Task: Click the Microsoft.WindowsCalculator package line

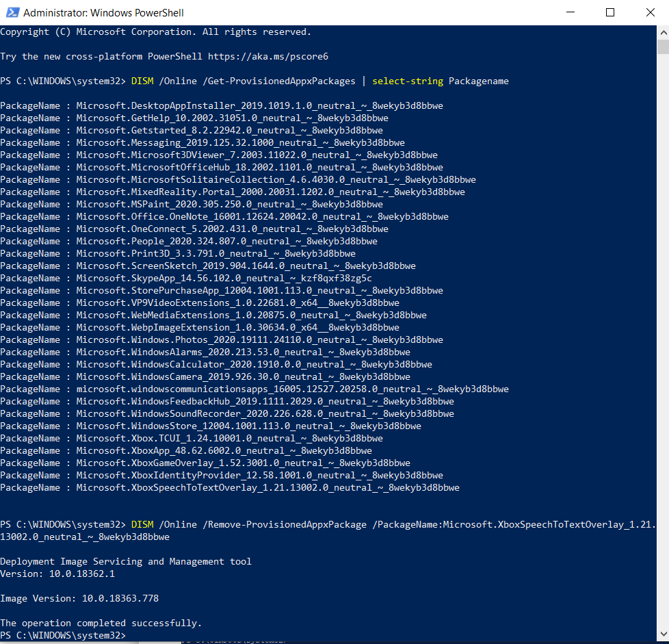Action: (x=216, y=364)
